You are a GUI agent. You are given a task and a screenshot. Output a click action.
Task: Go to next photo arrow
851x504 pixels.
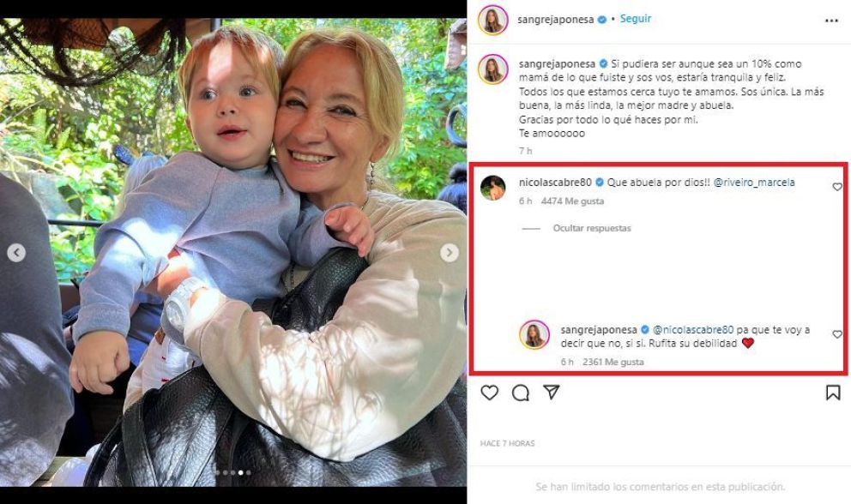pos(450,253)
